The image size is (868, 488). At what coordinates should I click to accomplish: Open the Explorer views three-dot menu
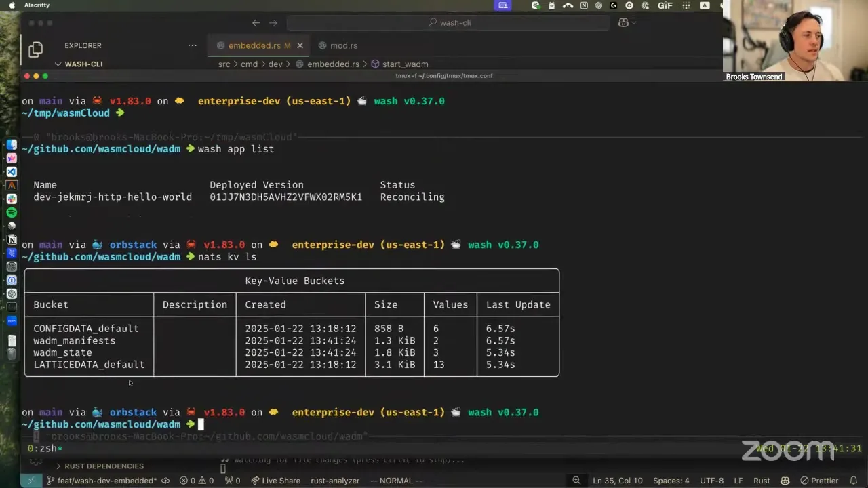[x=193, y=45]
